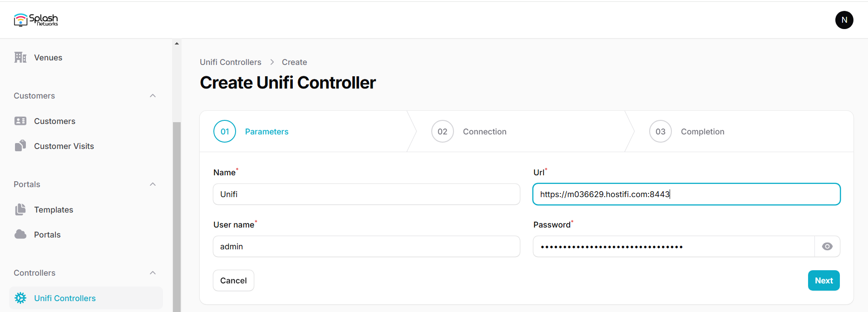Screen dimensions: 868x312
Task: Click the Next button
Action: (824, 281)
